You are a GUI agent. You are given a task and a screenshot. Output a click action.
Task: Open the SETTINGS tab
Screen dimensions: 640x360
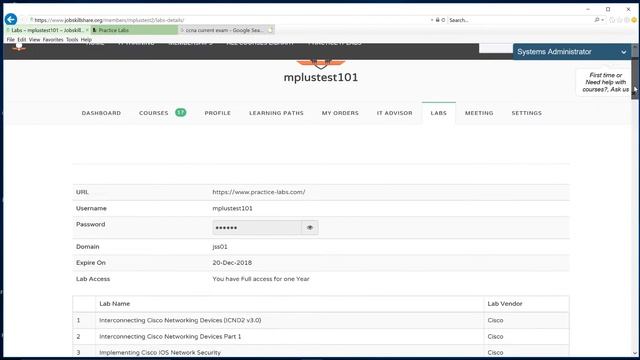click(527, 113)
